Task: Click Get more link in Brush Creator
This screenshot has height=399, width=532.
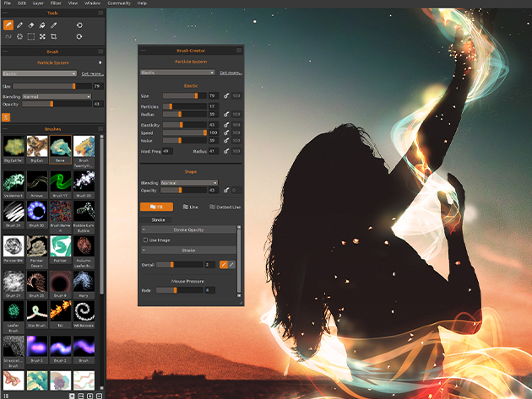Action: 231,73
